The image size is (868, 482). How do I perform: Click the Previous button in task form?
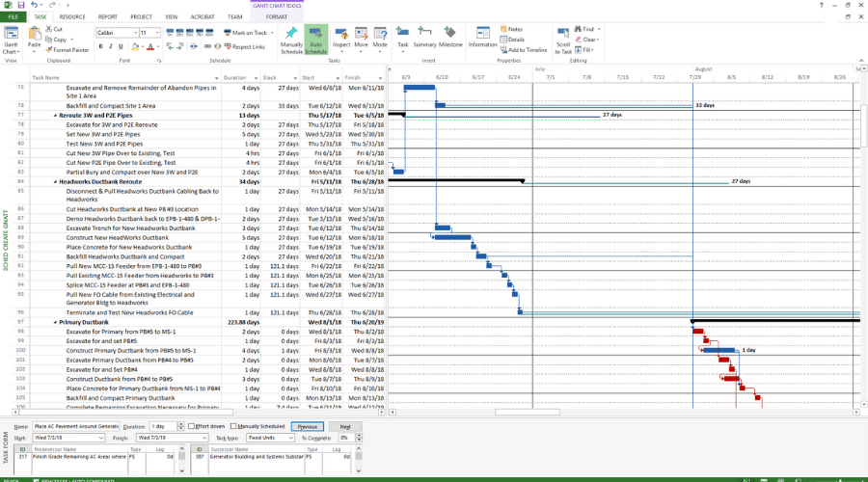308,427
